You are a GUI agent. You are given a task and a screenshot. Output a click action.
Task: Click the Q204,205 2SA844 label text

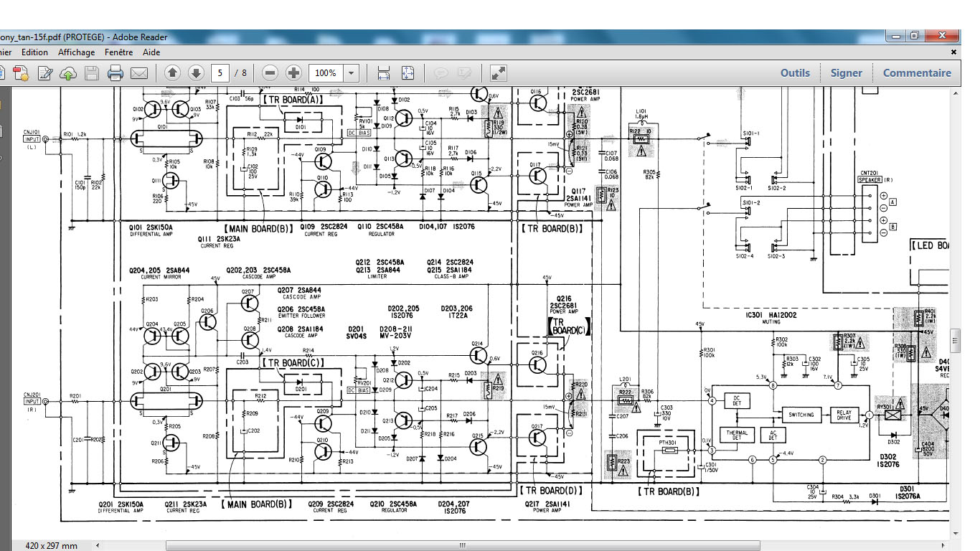click(x=159, y=273)
